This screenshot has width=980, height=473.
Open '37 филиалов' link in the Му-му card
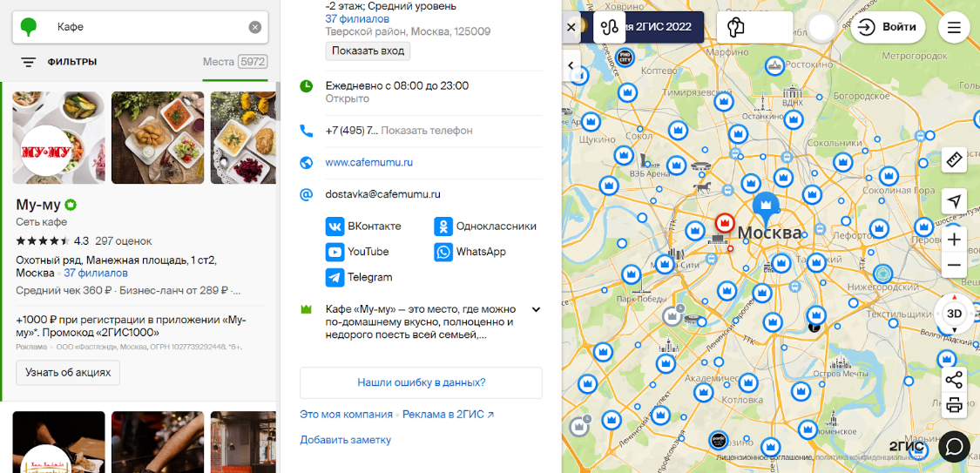coord(96,273)
